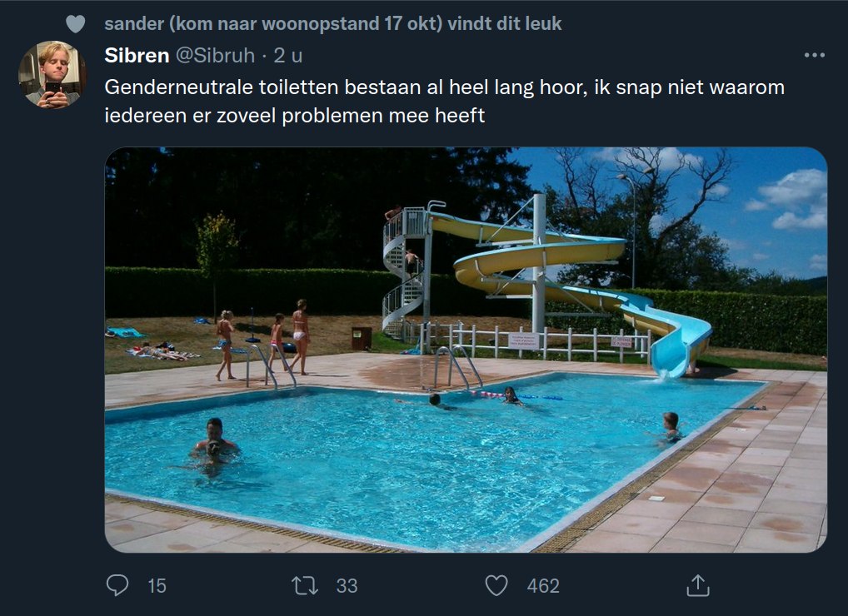This screenshot has width=848, height=616.
Task: Open sander's profile from the liked-by line
Action: 273,24
